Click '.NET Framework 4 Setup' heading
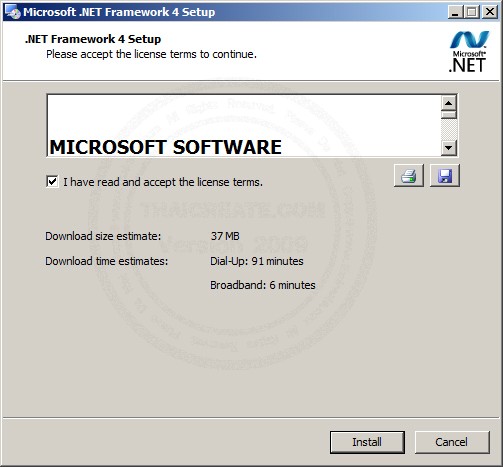503x467 pixels. tap(93, 39)
